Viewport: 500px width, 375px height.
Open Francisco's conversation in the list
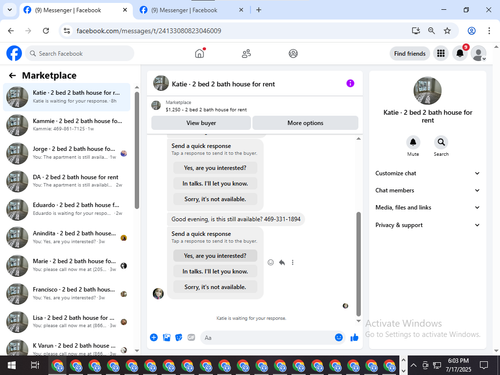tap(67, 294)
